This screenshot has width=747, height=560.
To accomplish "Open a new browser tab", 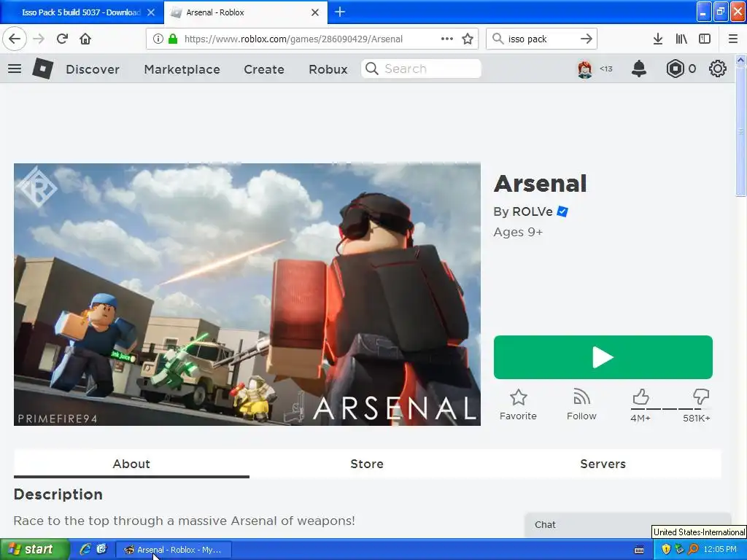I will click(340, 12).
